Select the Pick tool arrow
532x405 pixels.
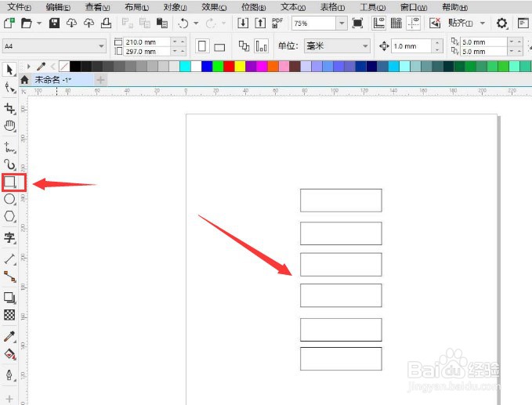click(9, 70)
